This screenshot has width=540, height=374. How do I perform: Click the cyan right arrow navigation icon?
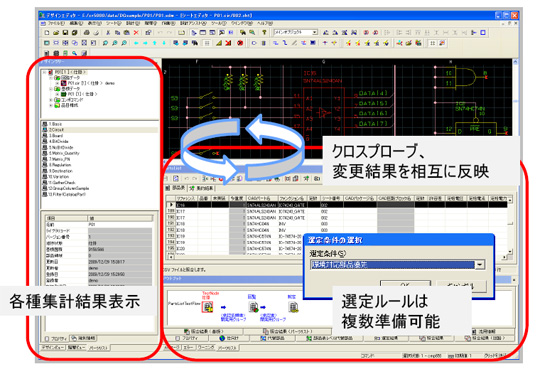coord(145,43)
